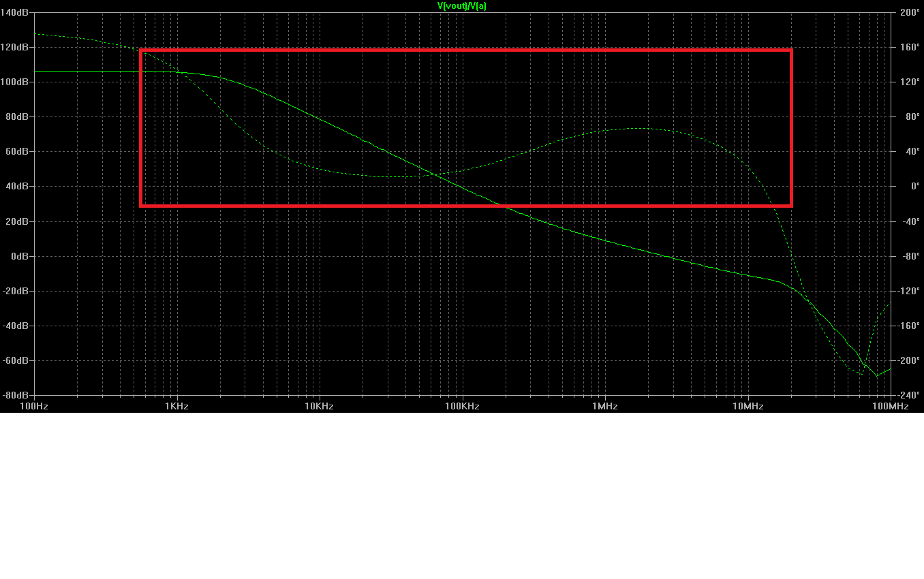Click the -240° phase axis label
This screenshot has height=579, width=924.
(x=909, y=395)
